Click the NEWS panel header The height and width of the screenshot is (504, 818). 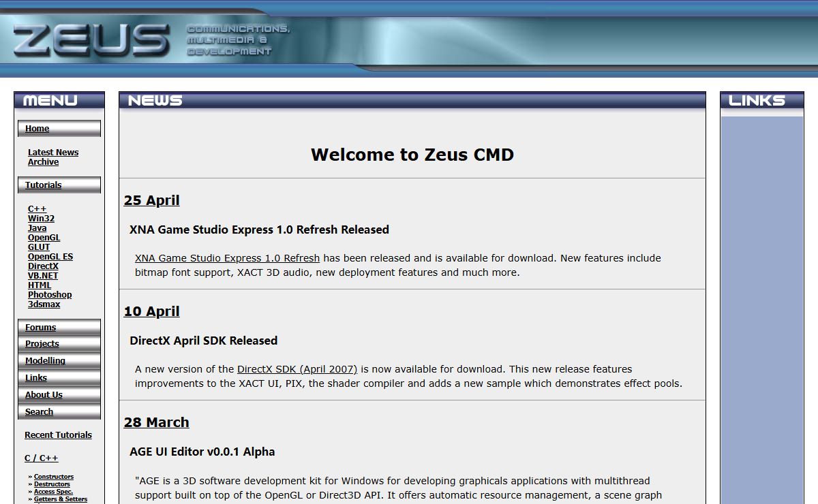point(412,100)
